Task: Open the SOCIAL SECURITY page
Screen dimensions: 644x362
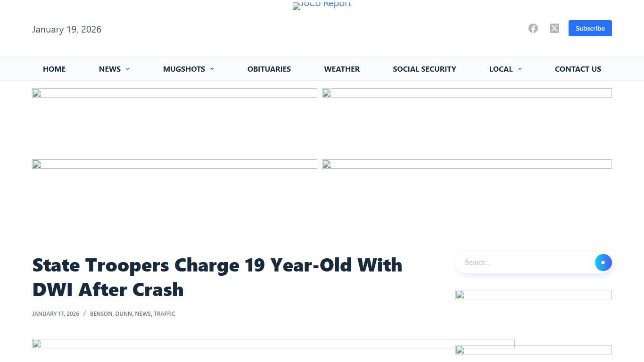Action: (x=424, y=69)
